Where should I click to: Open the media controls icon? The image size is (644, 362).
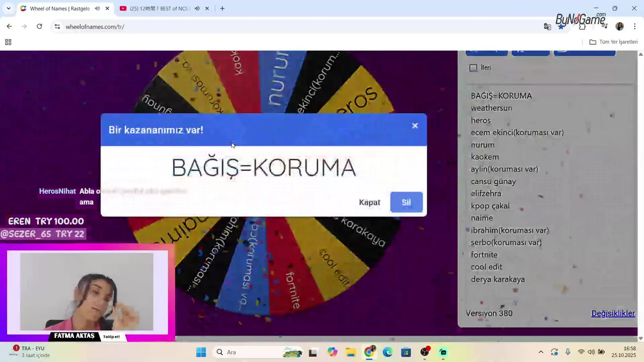click(x=604, y=27)
